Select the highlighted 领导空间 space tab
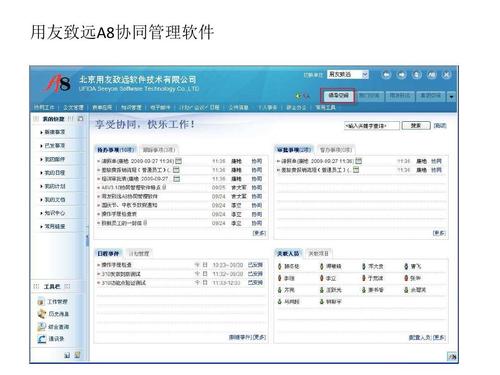The width and height of the screenshot is (500, 375). [x=338, y=96]
